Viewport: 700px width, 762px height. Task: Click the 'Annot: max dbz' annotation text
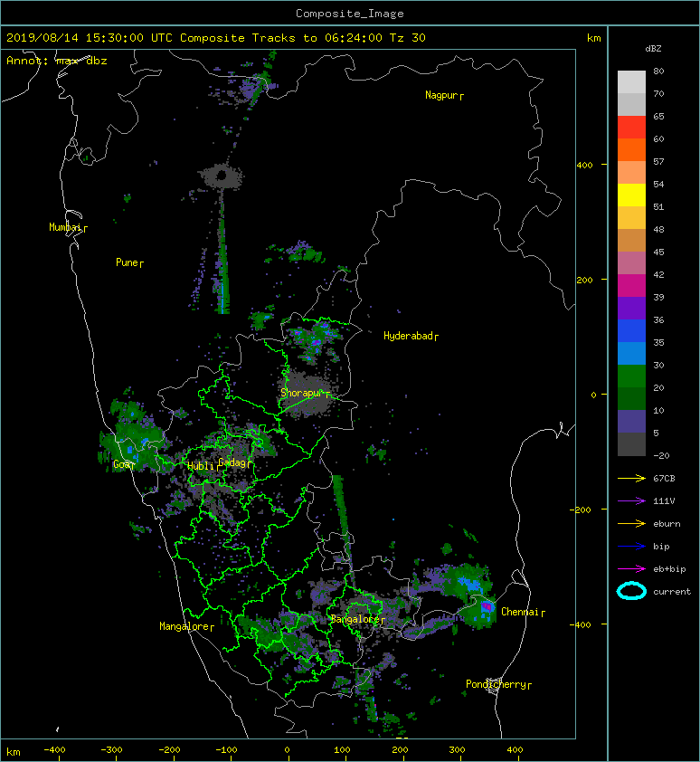57,61
